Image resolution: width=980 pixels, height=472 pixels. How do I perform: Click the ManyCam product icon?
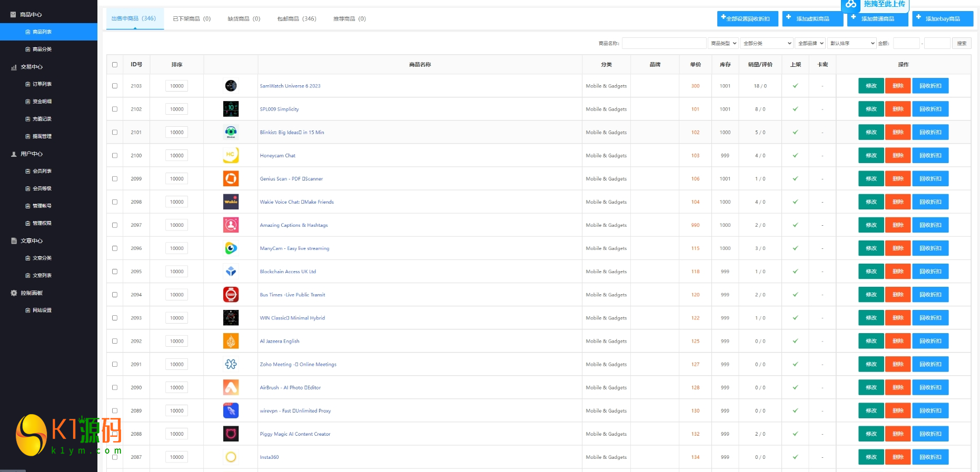tap(231, 248)
